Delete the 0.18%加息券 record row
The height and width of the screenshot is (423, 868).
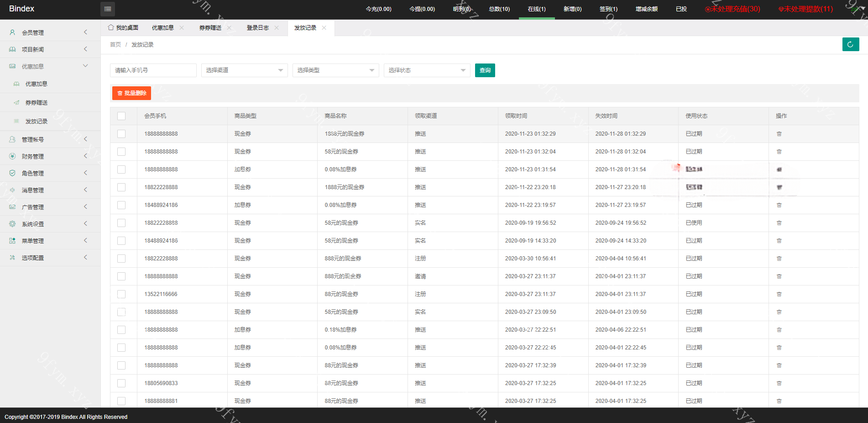pos(779,330)
